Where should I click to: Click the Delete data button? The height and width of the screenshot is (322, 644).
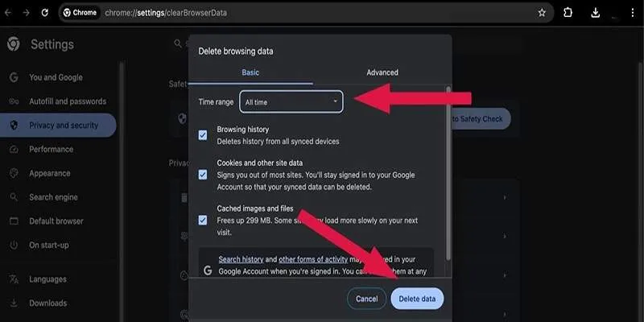(417, 299)
